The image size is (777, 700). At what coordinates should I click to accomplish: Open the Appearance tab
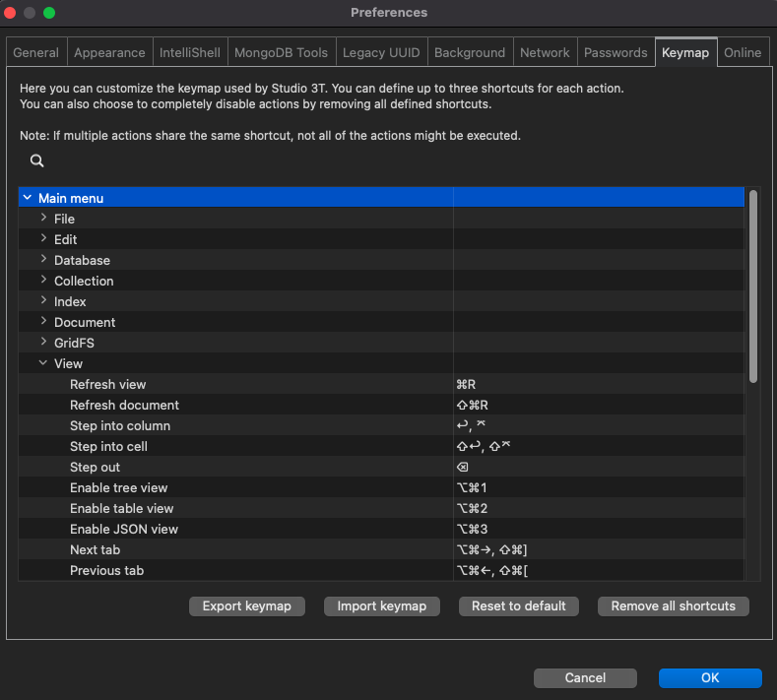[x=109, y=52]
